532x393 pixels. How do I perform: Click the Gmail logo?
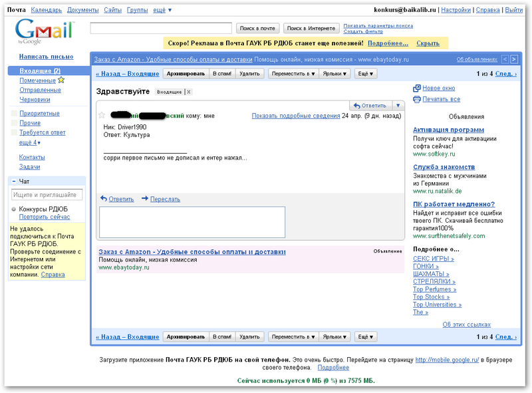[x=45, y=31]
